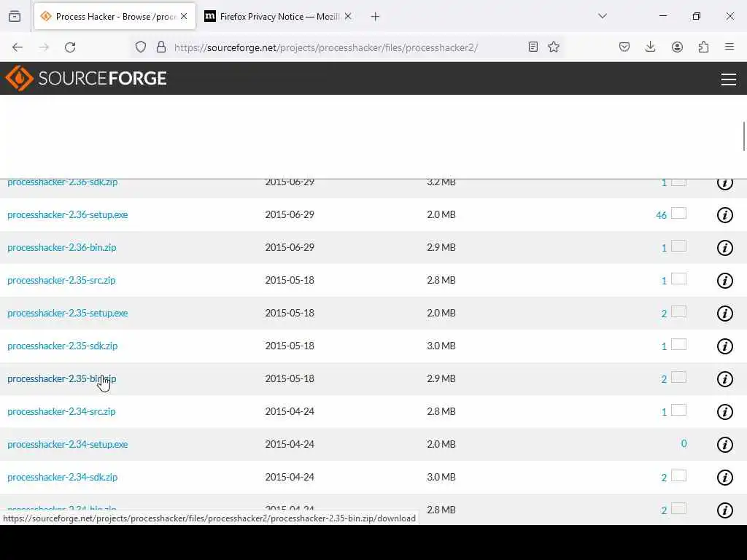
Task: View site security padlock information
Action: (161, 47)
